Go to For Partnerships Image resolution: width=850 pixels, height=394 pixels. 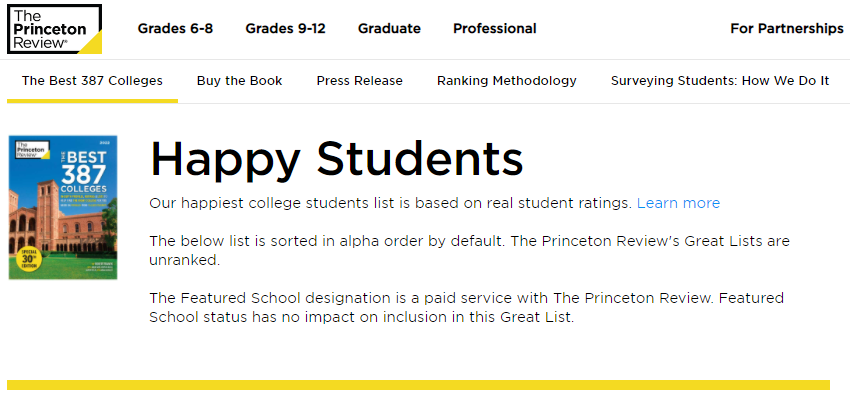[x=787, y=29]
